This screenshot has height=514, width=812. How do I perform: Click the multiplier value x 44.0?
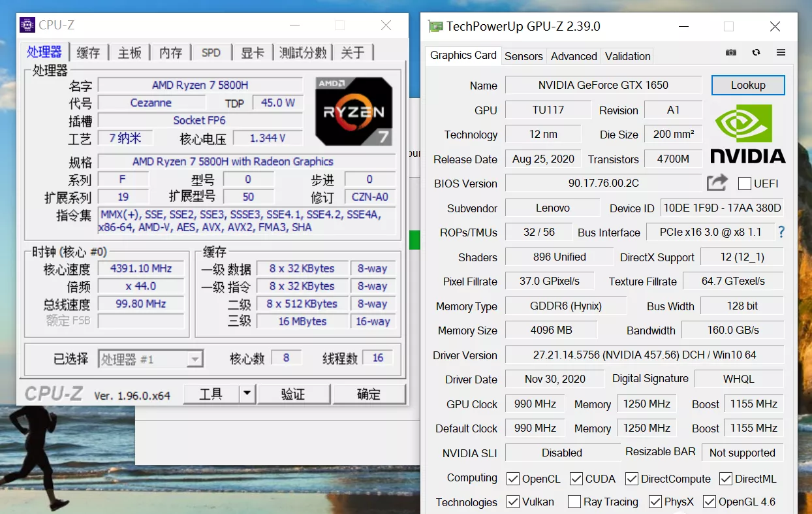point(141,286)
